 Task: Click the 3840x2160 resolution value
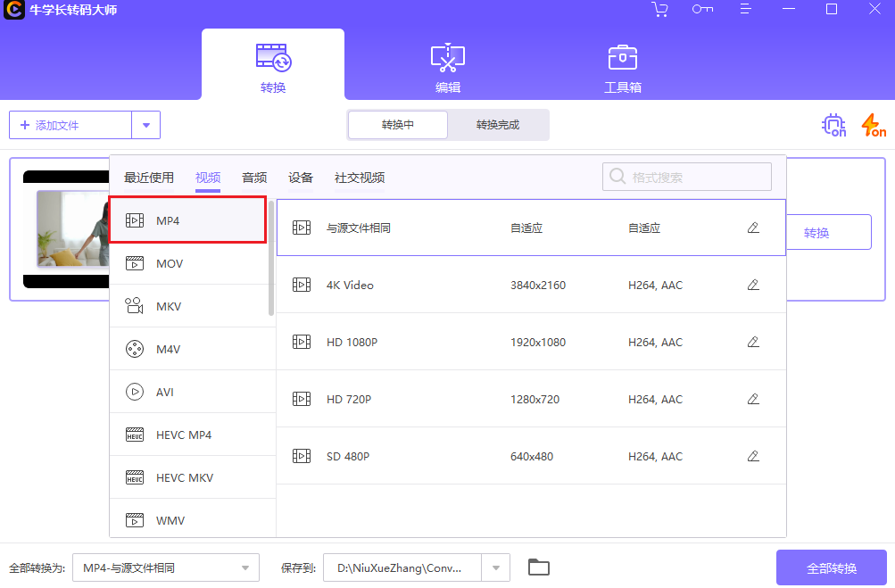coord(538,286)
